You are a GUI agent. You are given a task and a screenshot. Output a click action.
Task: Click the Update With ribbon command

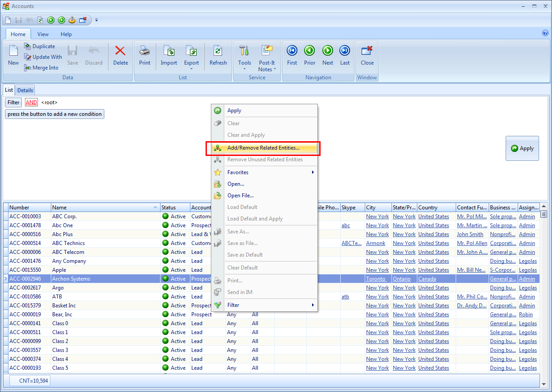(43, 57)
